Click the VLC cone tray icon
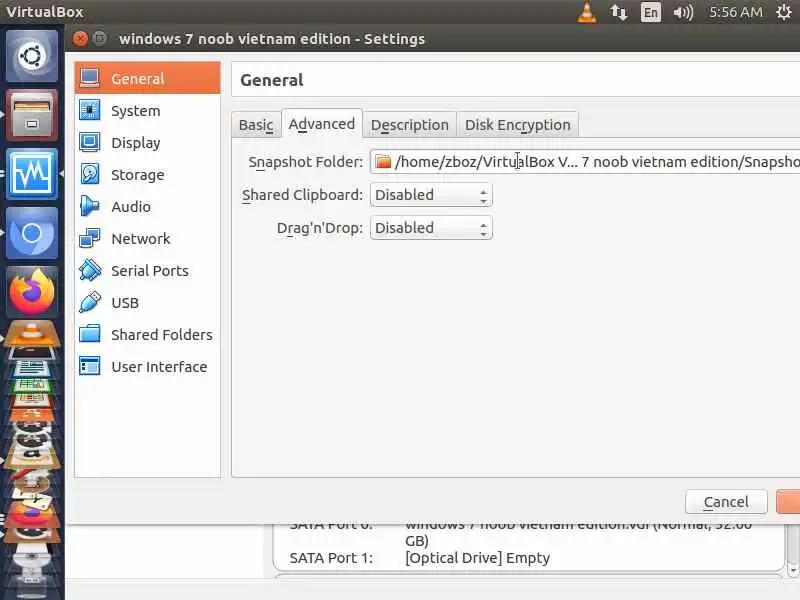Screen dimensions: 800x600 click(x=587, y=12)
